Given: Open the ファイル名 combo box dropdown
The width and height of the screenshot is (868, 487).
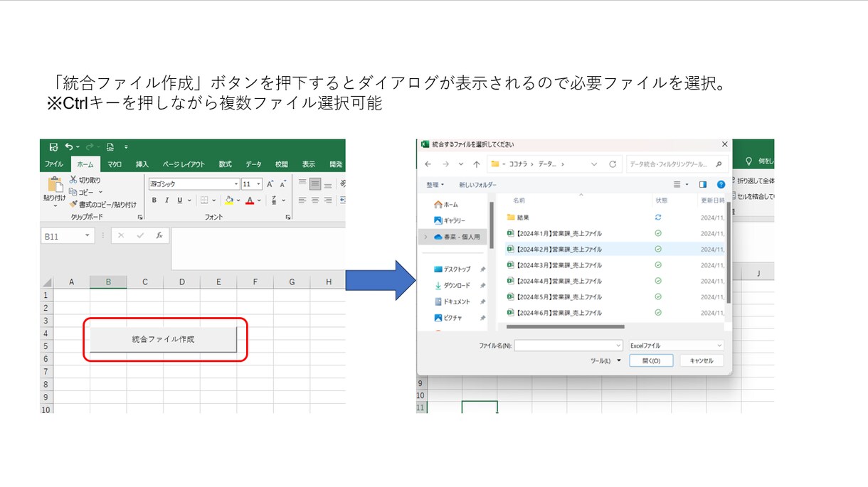Looking at the screenshot, I should [x=618, y=346].
